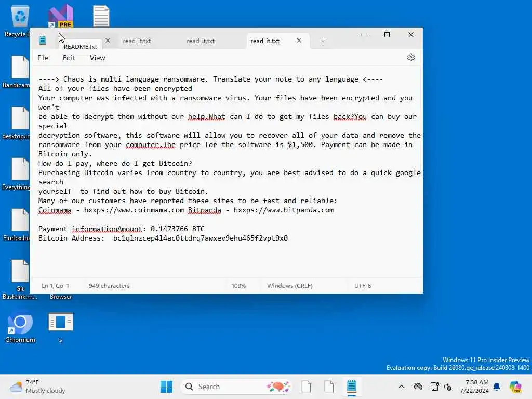The image size is (532, 399).
Task: Close the active read_it.txt tab
Action: point(299,41)
